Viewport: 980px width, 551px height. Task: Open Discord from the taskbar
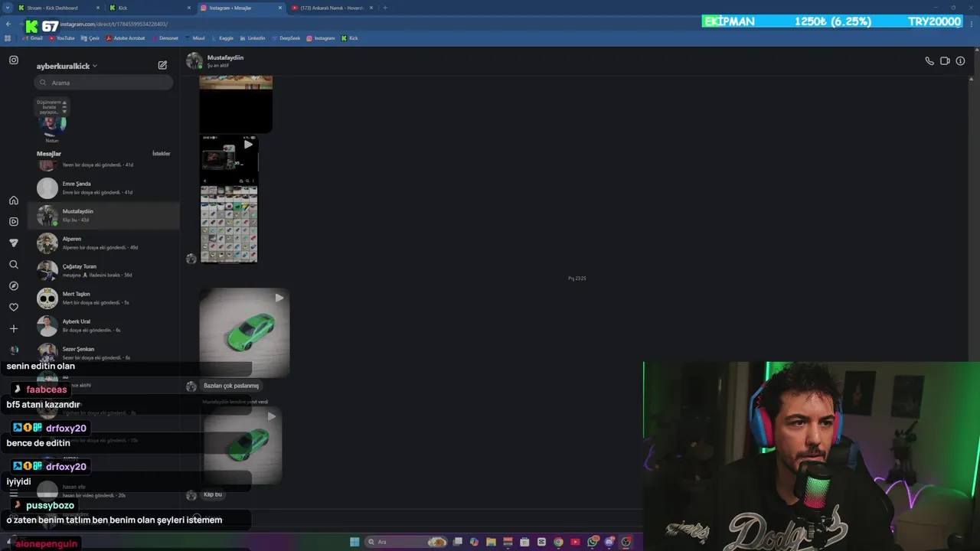pyautogui.click(x=609, y=542)
